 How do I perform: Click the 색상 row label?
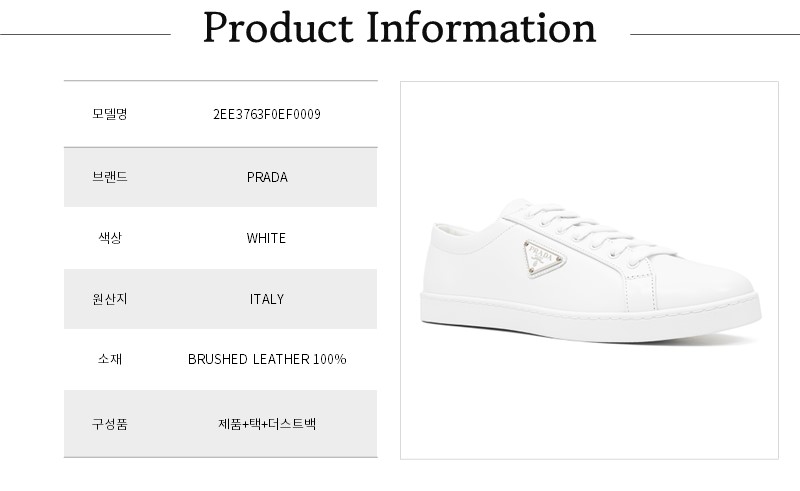(x=109, y=238)
